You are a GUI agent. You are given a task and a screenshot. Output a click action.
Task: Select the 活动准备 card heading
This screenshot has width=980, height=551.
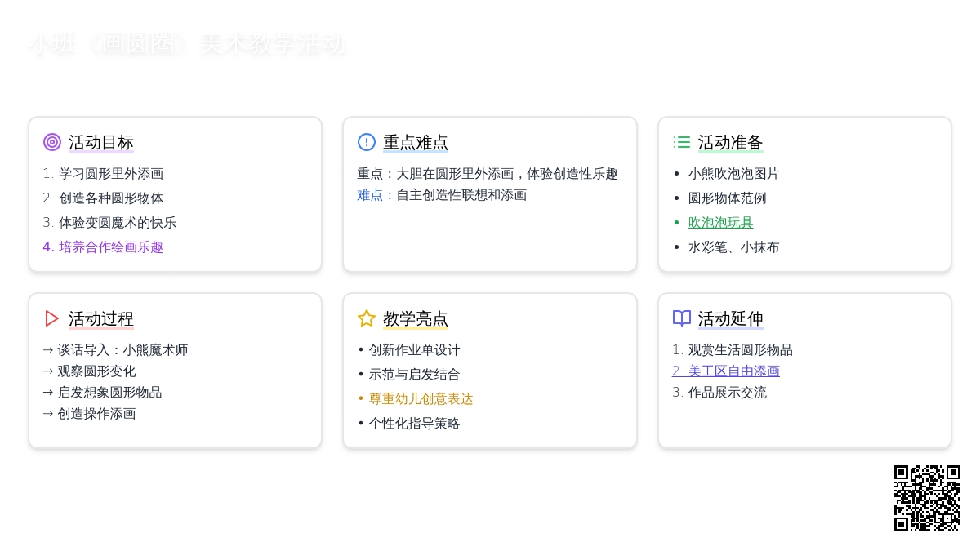click(x=731, y=142)
